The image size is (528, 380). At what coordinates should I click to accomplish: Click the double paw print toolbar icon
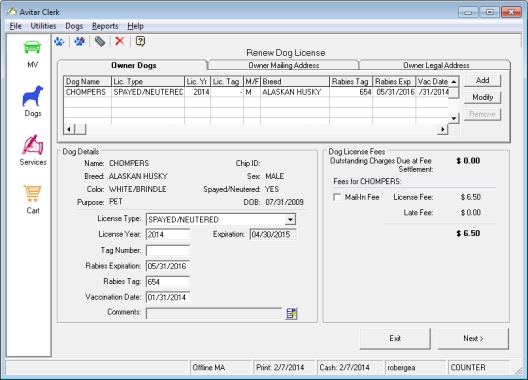tap(80, 41)
